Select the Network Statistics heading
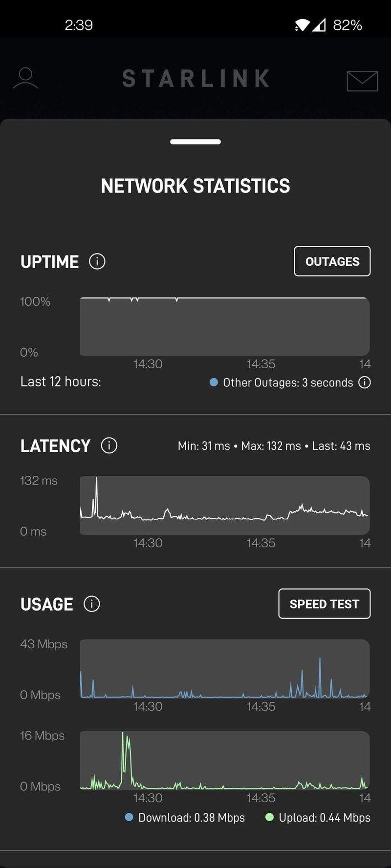The height and width of the screenshot is (868, 391). (195, 186)
